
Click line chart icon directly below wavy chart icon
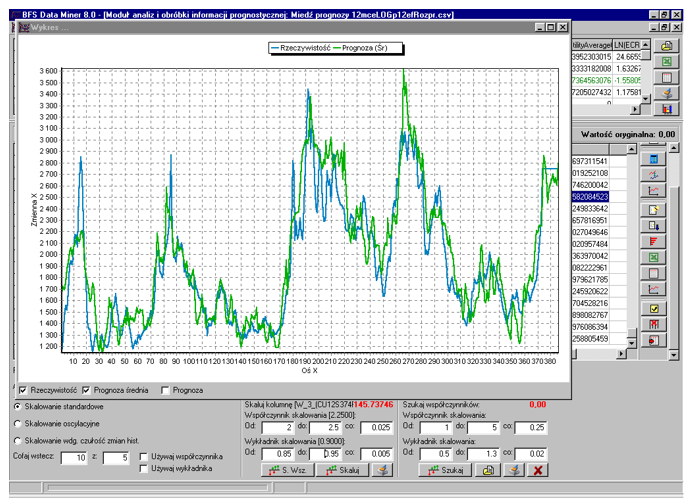tap(653, 191)
